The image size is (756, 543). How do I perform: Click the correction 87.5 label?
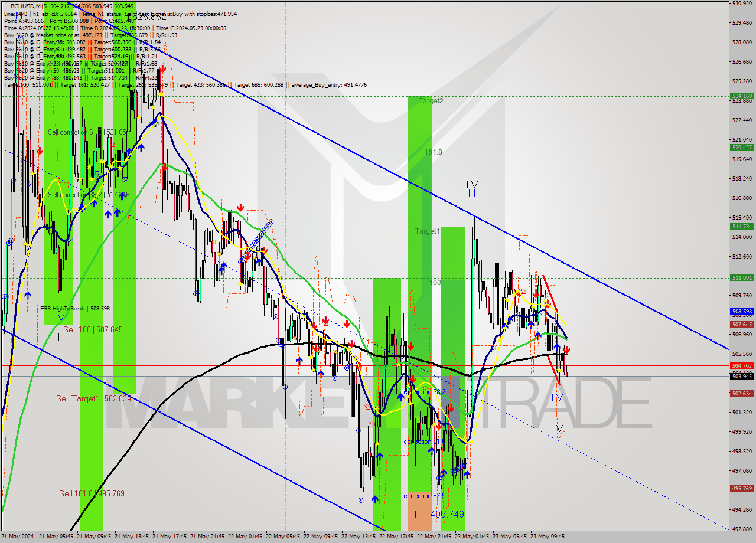click(x=425, y=496)
